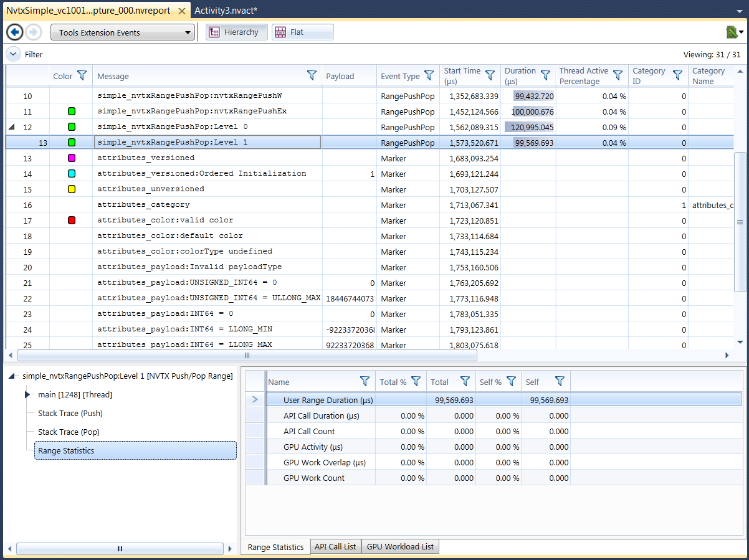749x560 pixels.
Task: Open Activity3.nvact document tab
Action: pyautogui.click(x=226, y=11)
